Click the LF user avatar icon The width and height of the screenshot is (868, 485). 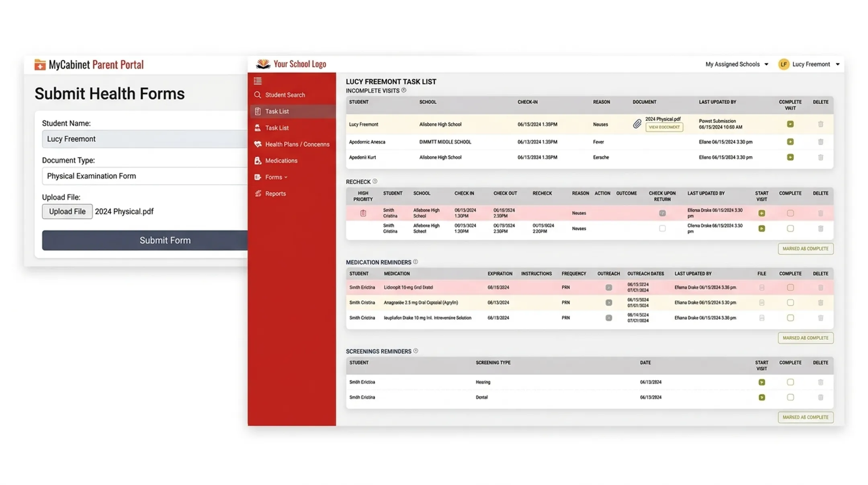(783, 64)
